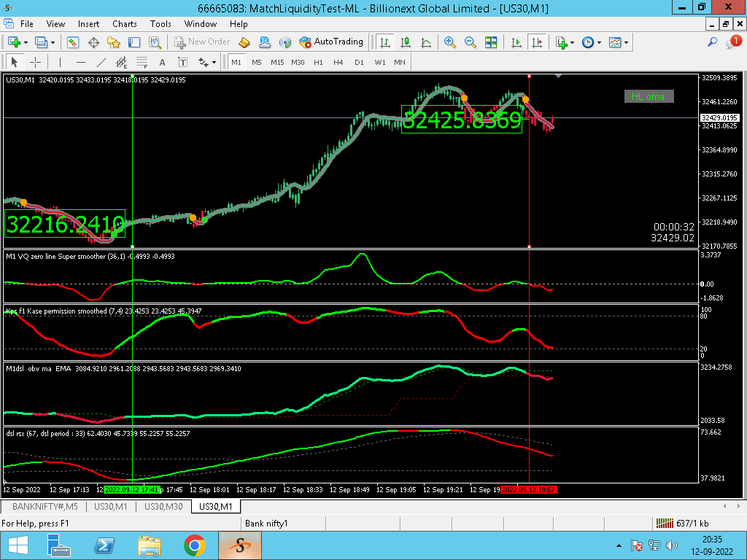Toggle the Chart Shift button
The width and height of the screenshot is (747, 560).
(537, 42)
